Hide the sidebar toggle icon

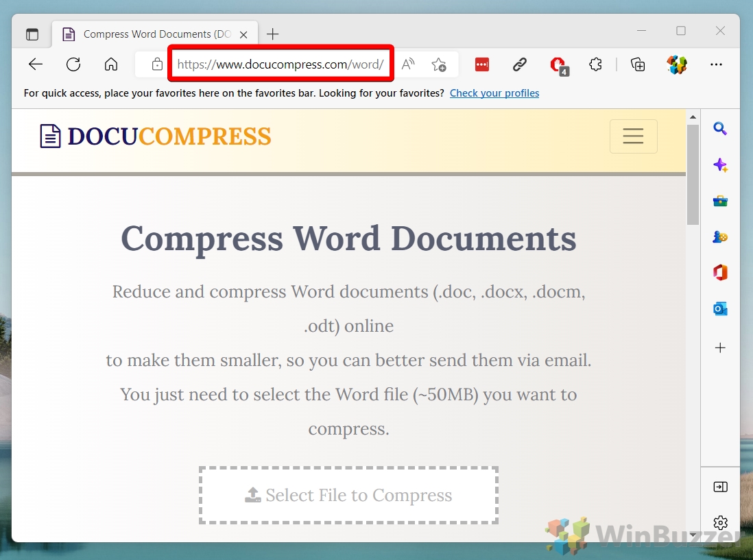pyautogui.click(x=720, y=487)
